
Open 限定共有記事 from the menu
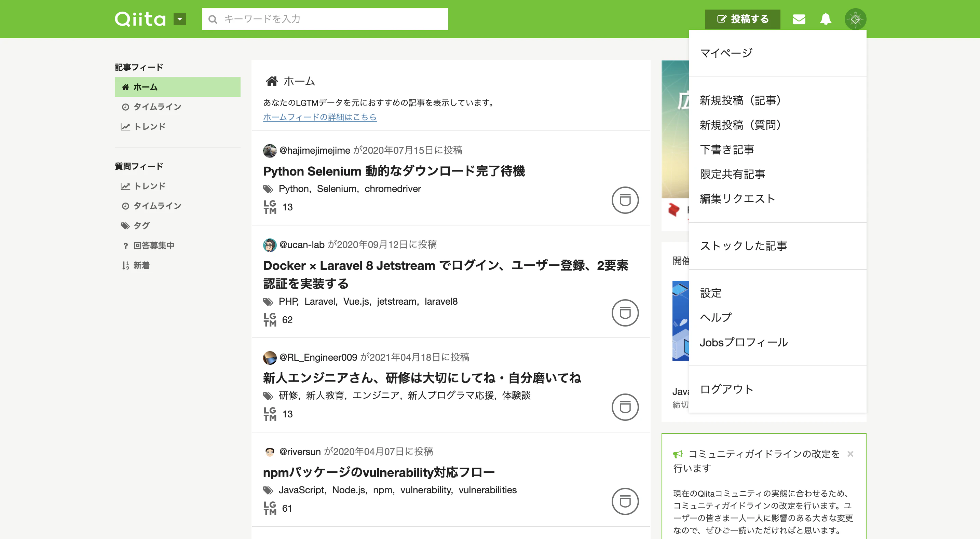pyautogui.click(x=732, y=174)
